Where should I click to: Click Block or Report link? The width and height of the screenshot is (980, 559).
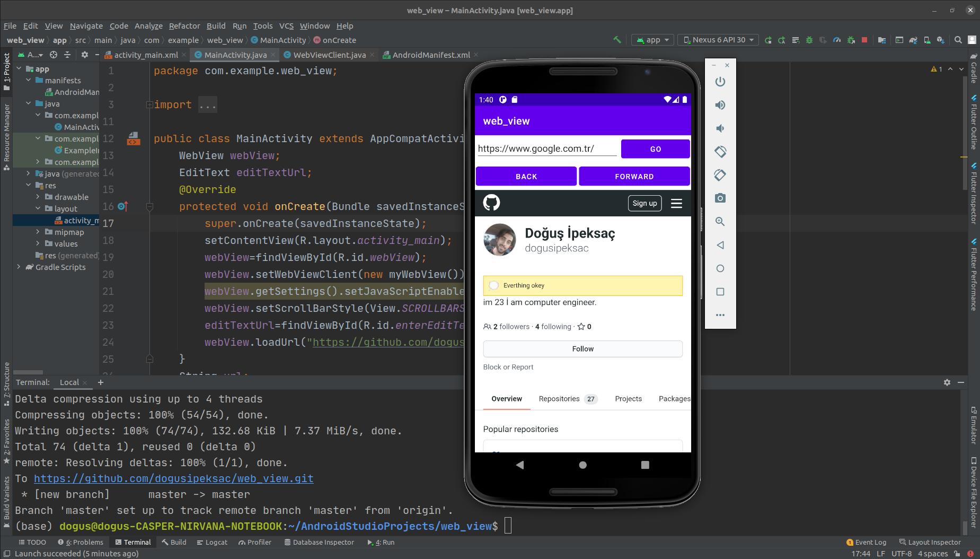[508, 367]
